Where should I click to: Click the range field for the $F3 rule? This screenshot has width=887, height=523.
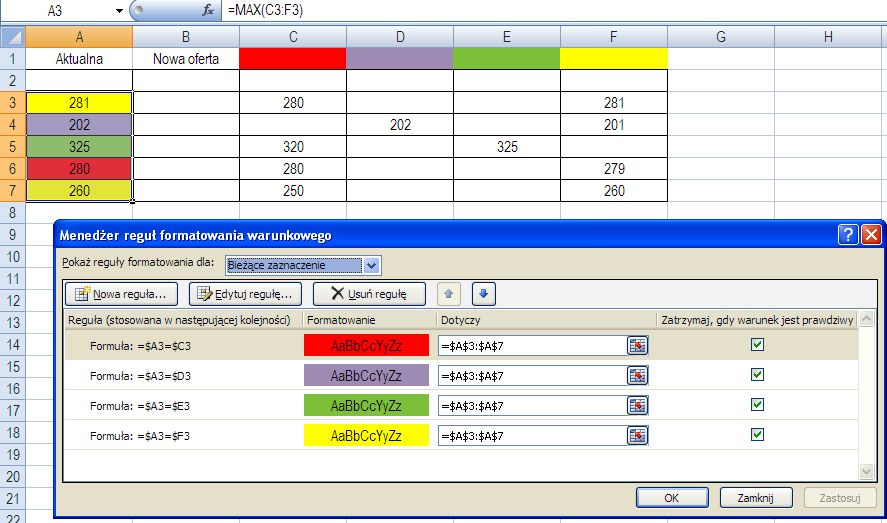pos(532,435)
